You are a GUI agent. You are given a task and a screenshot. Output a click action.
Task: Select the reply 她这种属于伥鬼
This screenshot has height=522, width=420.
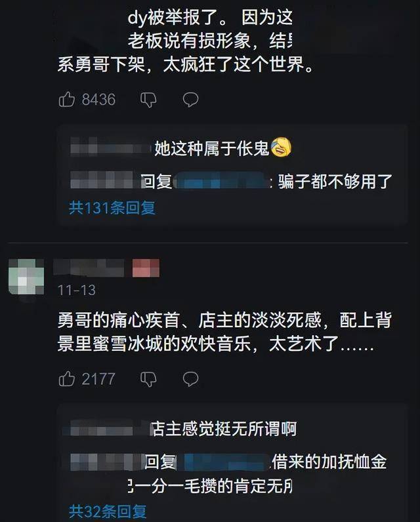point(212,148)
